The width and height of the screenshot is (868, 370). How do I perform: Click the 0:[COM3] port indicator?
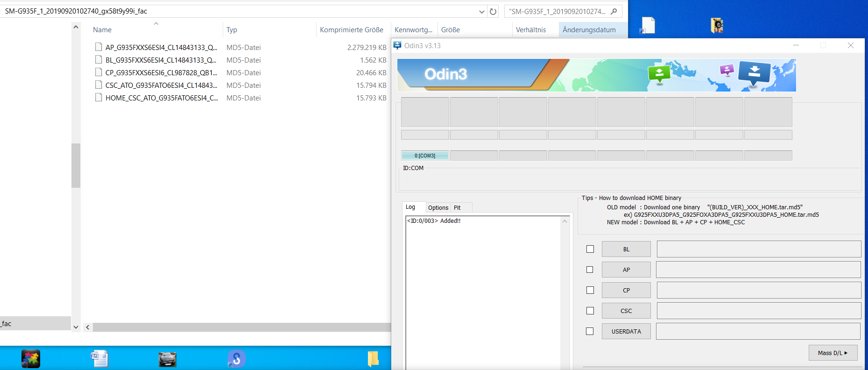click(x=425, y=156)
